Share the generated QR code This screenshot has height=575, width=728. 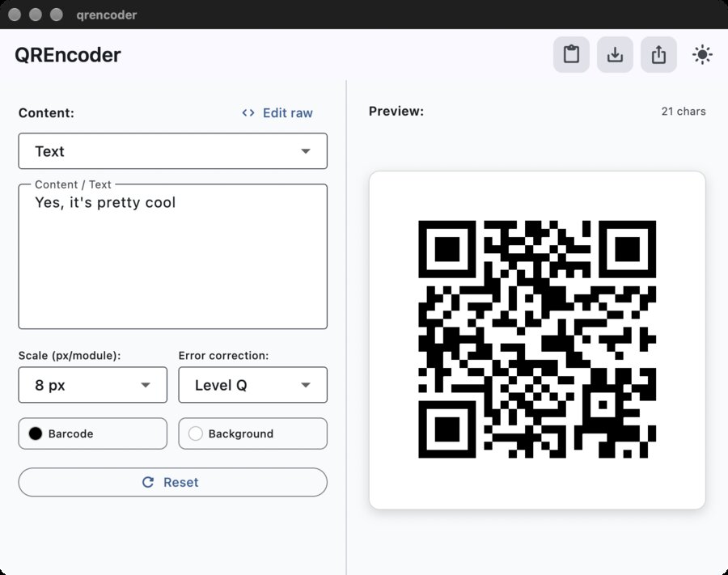click(658, 55)
